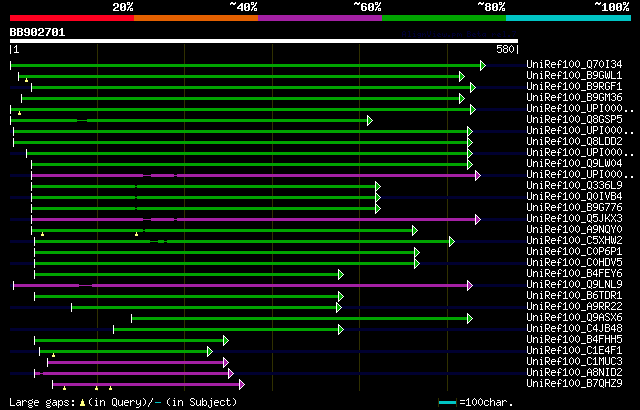Open the UniRef100_Q9ASX6 hit label

pyautogui.click(x=574, y=317)
